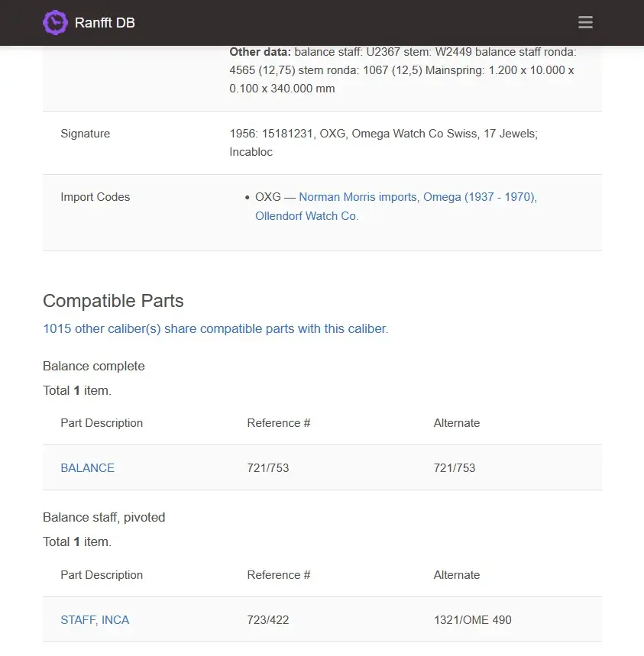Go to Ranfft DB home title
The height and width of the screenshot is (656, 644).
coord(105,23)
